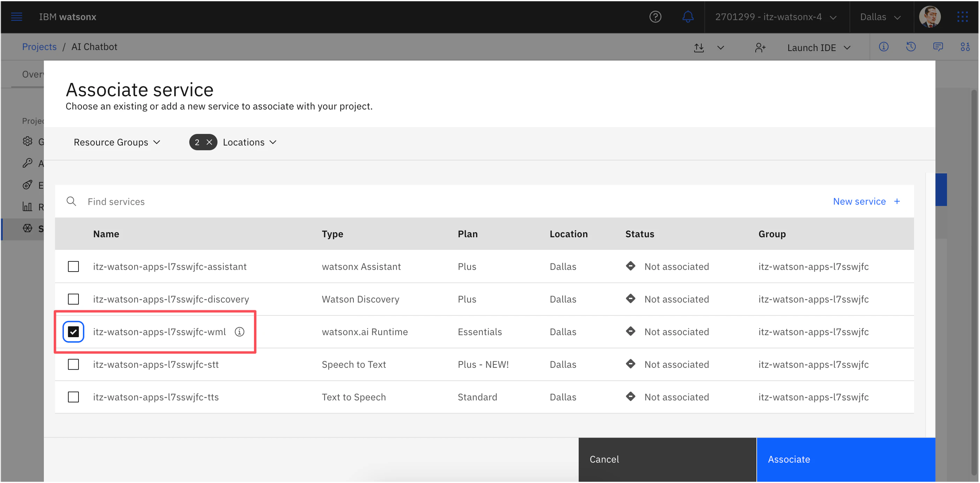Open the app switcher grid icon
This screenshot has height=483, width=980.
click(962, 17)
